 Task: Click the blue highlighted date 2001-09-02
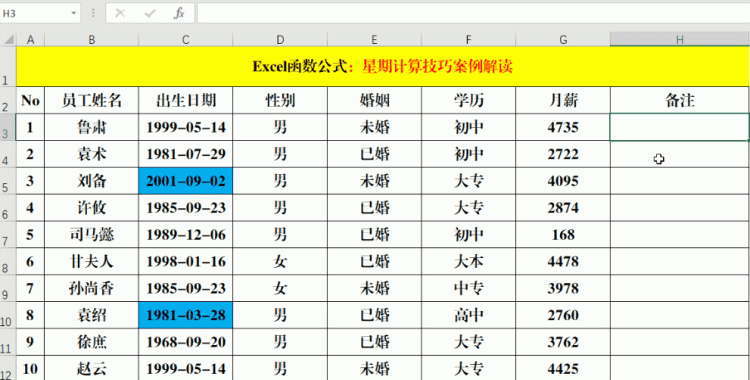click(186, 181)
